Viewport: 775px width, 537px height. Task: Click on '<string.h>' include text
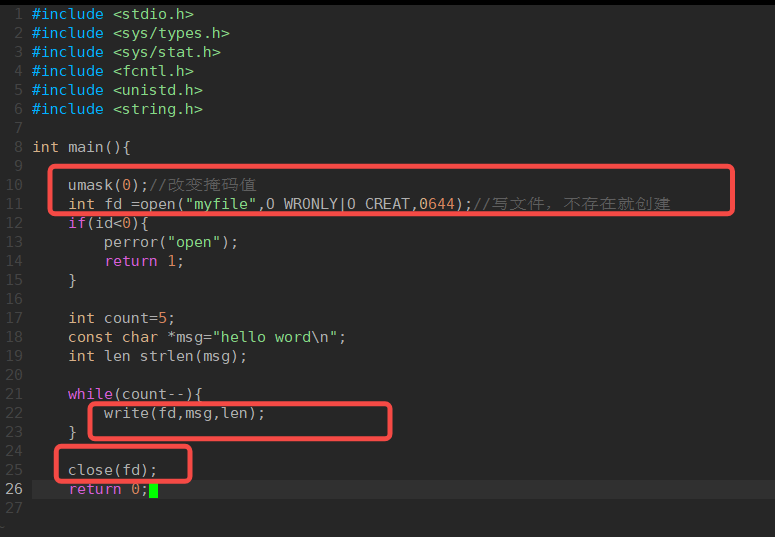[158, 109]
